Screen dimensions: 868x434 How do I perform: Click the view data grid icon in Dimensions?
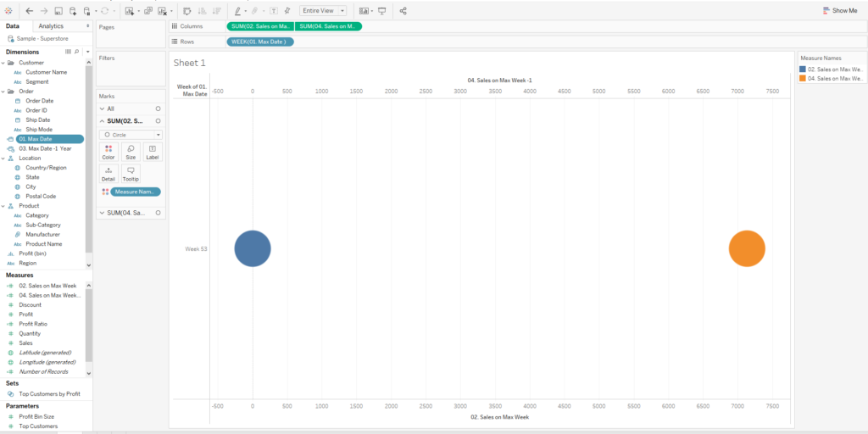(x=68, y=52)
